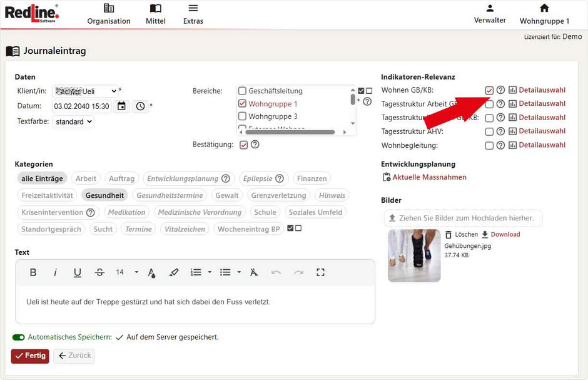Check the Geschäftsleitung checkbox

243,91
